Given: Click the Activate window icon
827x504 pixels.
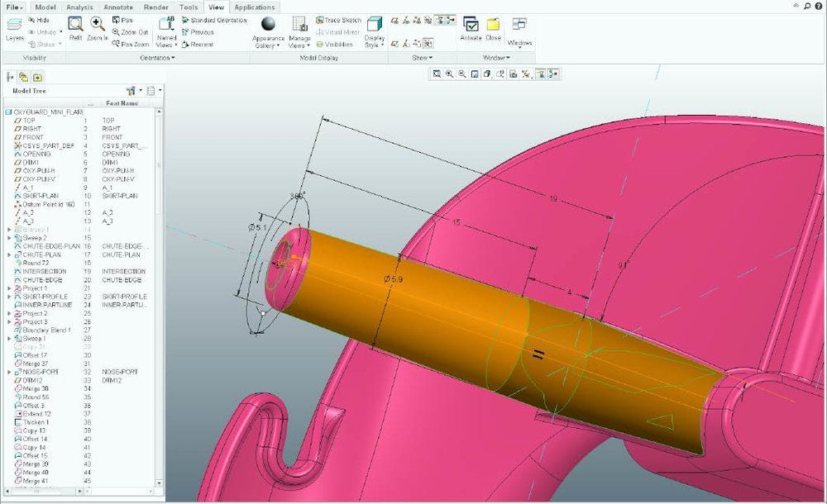Looking at the screenshot, I should pyautogui.click(x=471, y=27).
